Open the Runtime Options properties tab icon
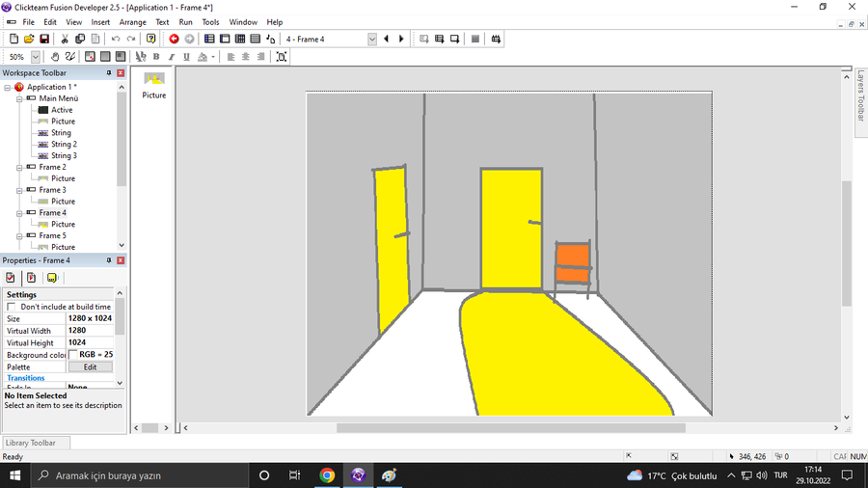Viewport: 868px width, 488px height. (x=31, y=278)
